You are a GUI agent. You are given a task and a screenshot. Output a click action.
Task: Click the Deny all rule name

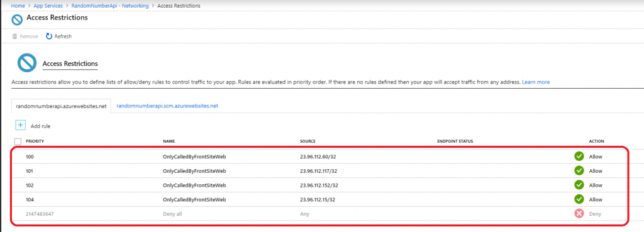(172, 214)
